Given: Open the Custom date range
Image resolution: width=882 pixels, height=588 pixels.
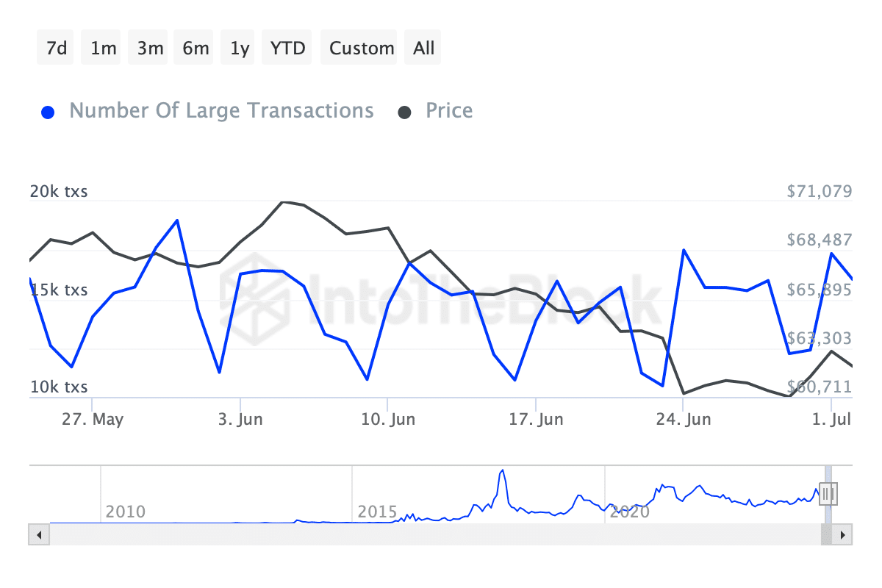Looking at the screenshot, I should (x=362, y=49).
